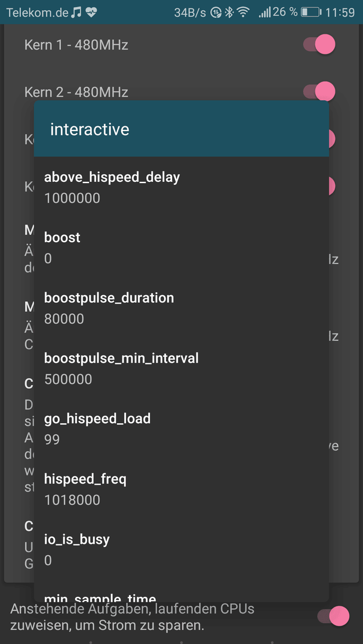This screenshot has width=363, height=644.
Task: Tap the 11:59 clock in status bar
Action: (340, 13)
